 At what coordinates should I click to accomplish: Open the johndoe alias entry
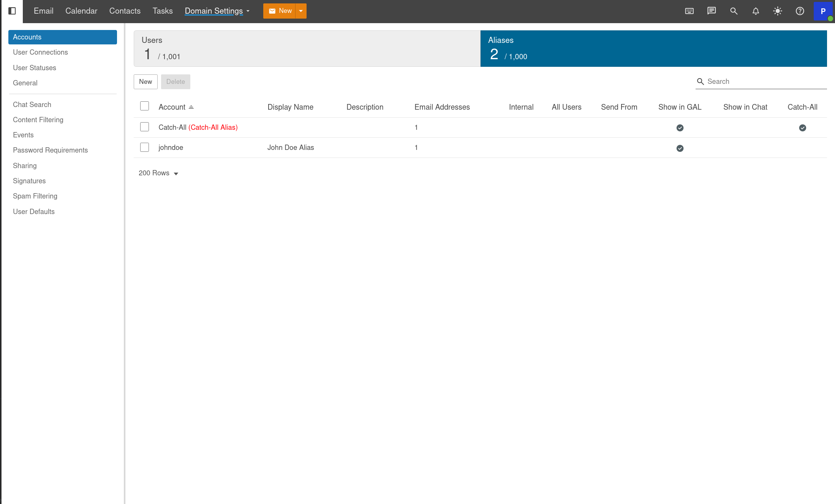171,148
